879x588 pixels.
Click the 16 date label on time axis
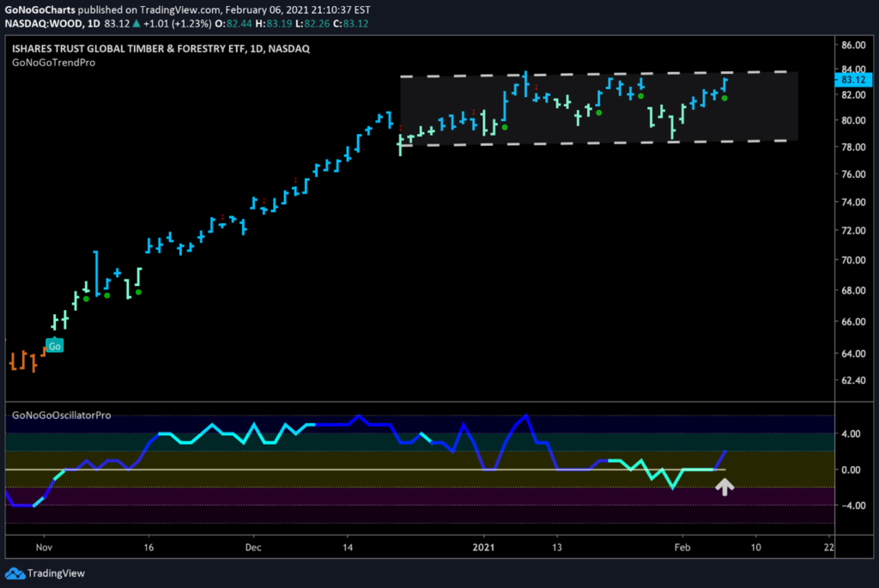pyautogui.click(x=149, y=547)
